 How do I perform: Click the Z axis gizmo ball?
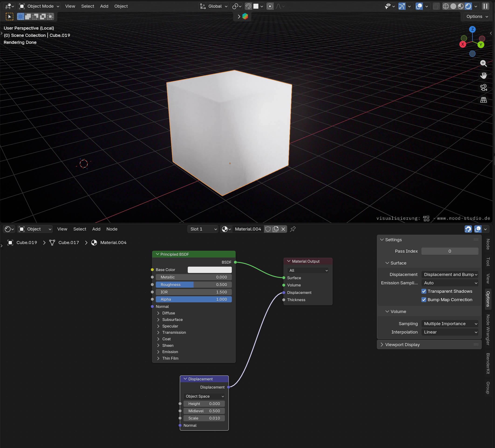tap(472, 29)
